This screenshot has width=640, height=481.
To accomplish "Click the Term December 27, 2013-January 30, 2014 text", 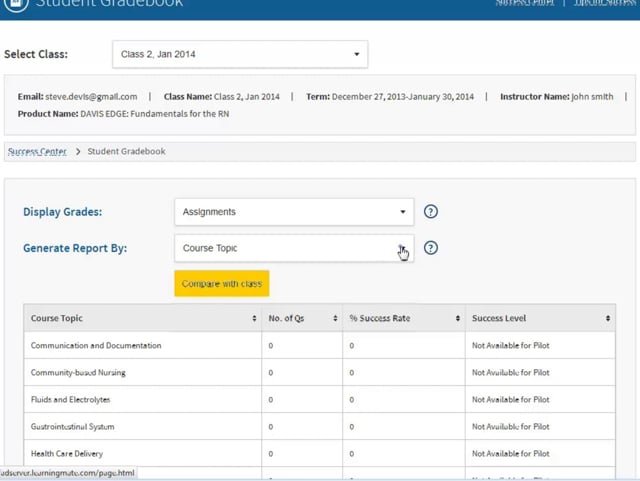I will 390,97.
